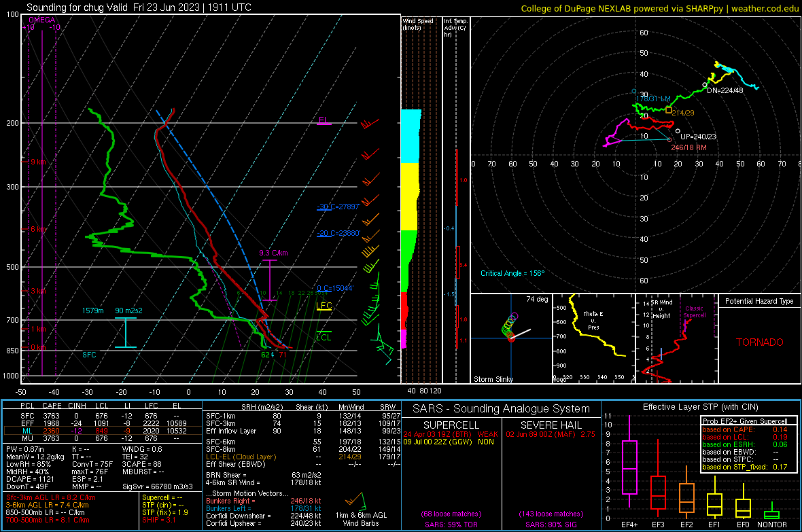This screenshot has height=532, width=802.
Task: Select the MU parcel row
Action: click(103, 438)
